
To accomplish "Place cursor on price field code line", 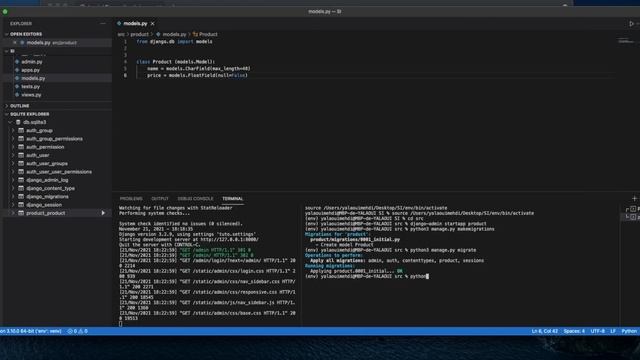I will 197,76.
